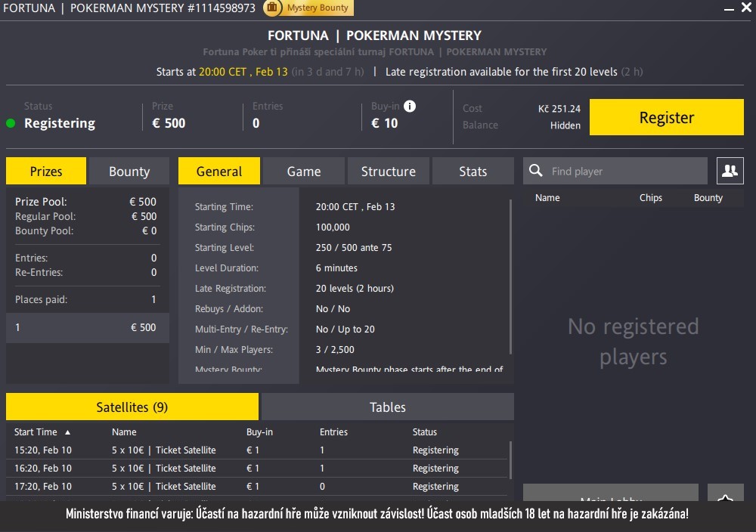Select the 16:20, Feb 10 satellite start time
The height and width of the screenshot is (532, 756).
(x=43, y=468)
